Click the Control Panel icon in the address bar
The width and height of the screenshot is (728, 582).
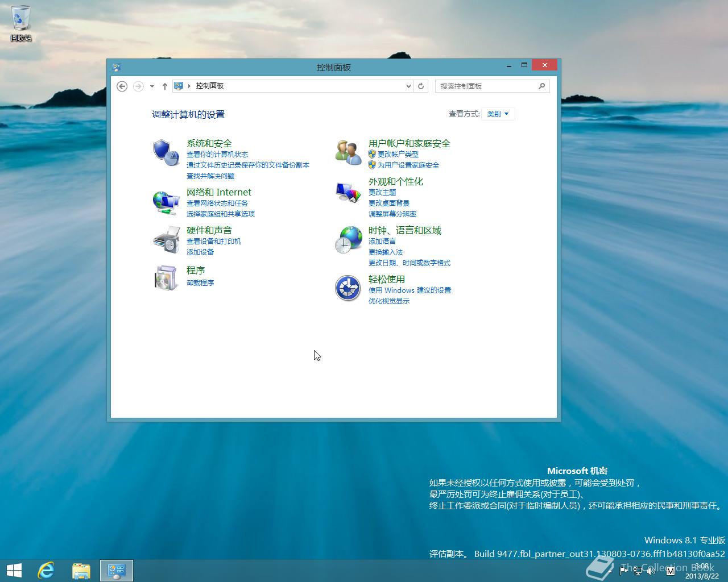179,86
